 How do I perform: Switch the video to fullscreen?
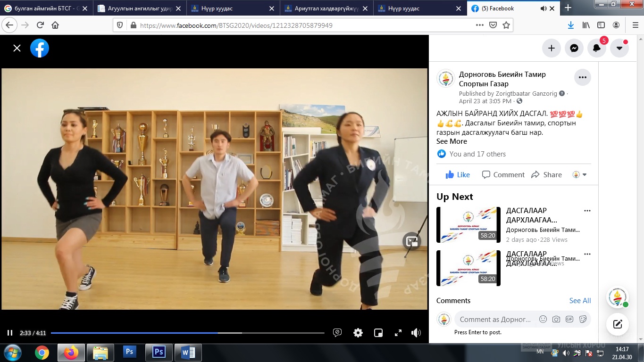coord(398,333)
